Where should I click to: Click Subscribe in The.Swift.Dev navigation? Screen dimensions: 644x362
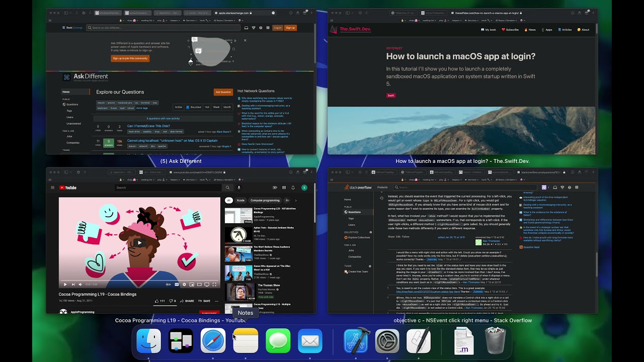pyautogui.click(x=510, y=30)
